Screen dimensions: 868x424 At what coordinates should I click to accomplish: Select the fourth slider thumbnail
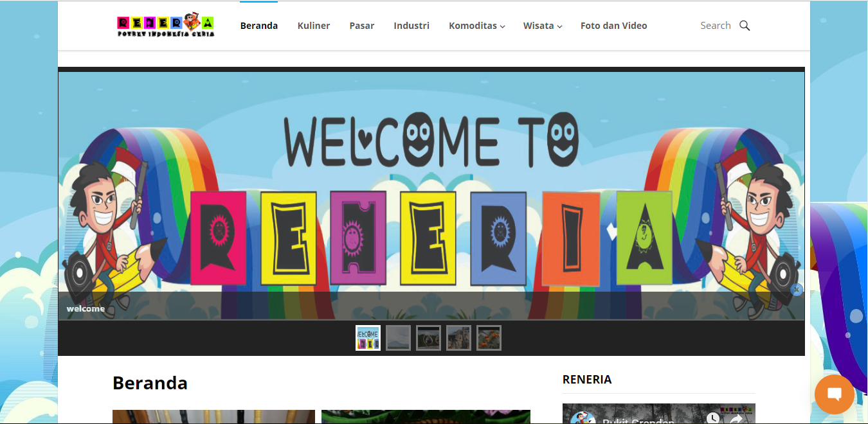(458, 338)
